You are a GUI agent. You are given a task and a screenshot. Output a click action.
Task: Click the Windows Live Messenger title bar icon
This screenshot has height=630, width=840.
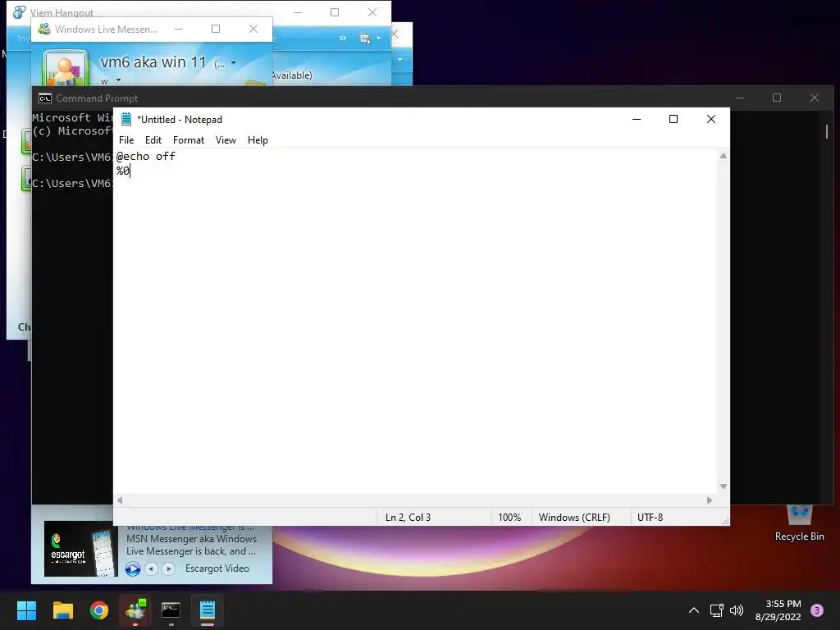(44, 29)
